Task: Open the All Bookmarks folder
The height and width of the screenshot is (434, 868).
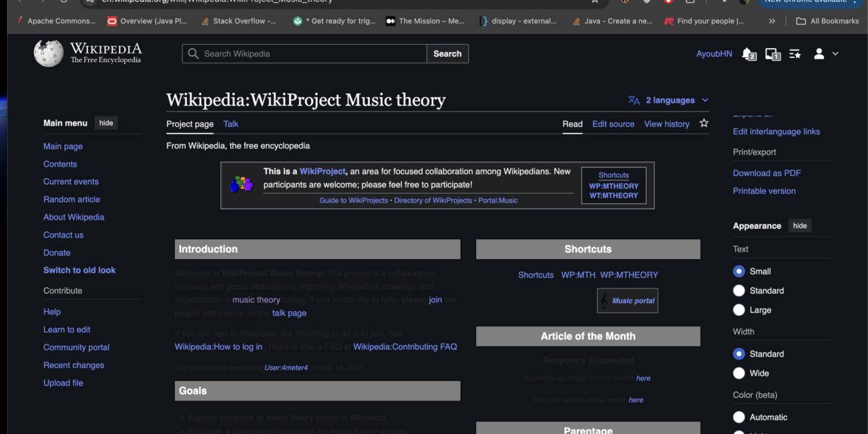Action: [x=827, y=21]
